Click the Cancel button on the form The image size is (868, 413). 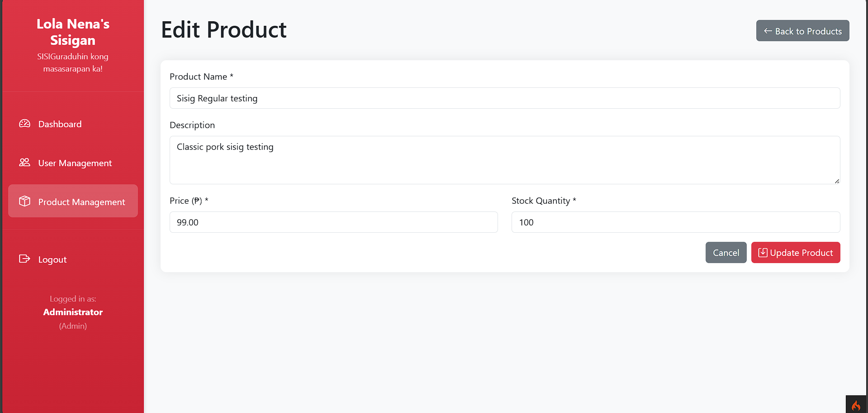(x=726, y=252)
